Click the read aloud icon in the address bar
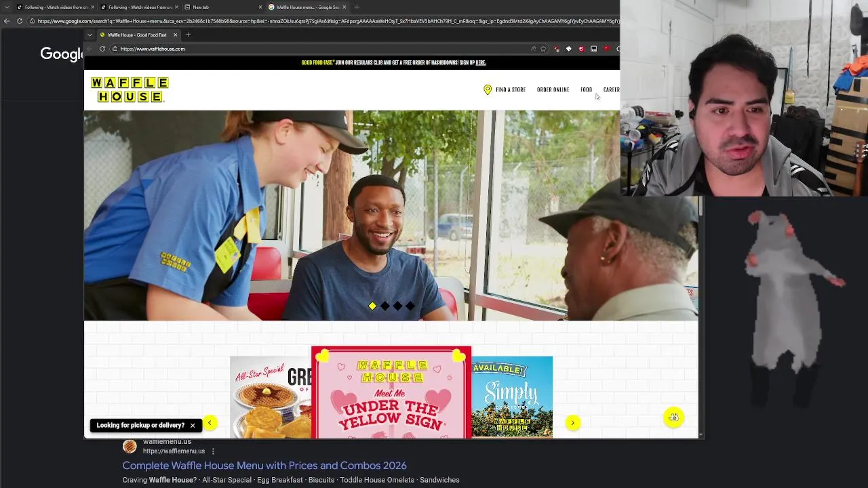This screenshot has width=868, height=488. click(x=534, y=49)
